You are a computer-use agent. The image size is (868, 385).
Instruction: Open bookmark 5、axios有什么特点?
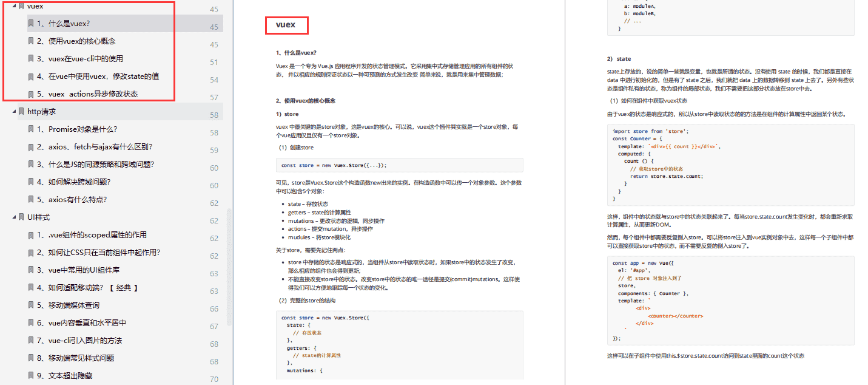73,200
